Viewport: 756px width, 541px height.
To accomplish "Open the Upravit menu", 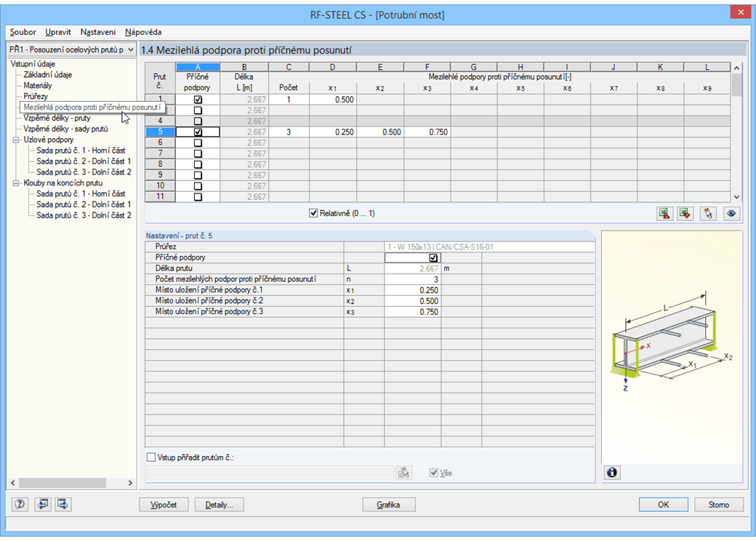I will 58,32.
